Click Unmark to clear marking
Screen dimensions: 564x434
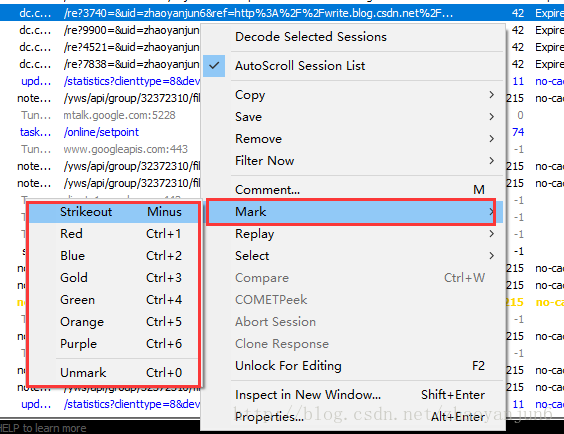pos(114,373)
